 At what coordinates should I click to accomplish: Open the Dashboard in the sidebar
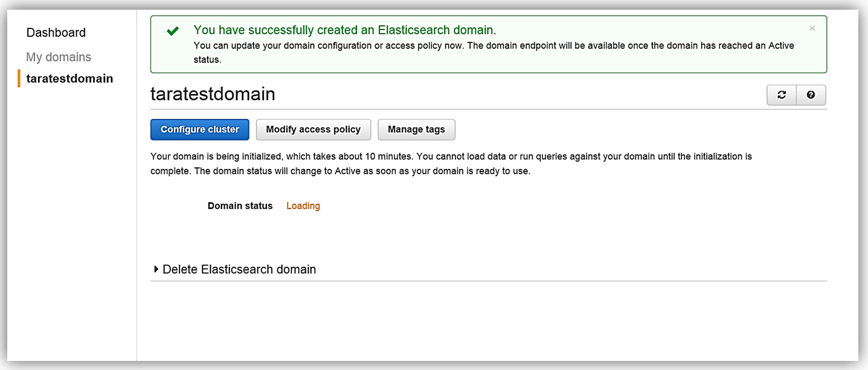56,33
